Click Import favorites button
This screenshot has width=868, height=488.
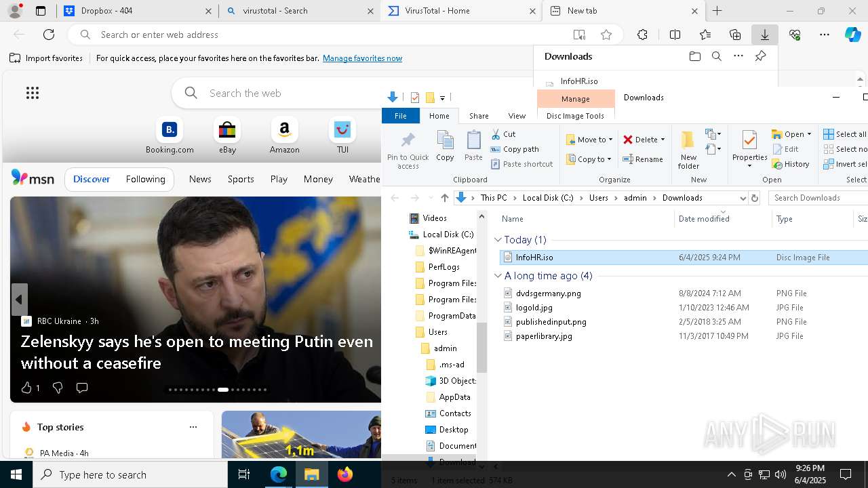click(x=46, y=58)
